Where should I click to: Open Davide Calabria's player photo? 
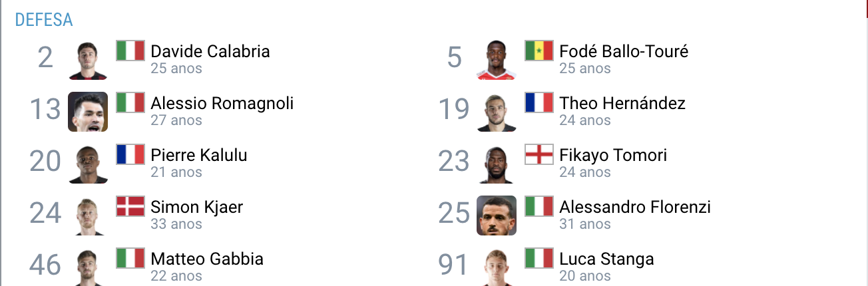coord(88,60)
